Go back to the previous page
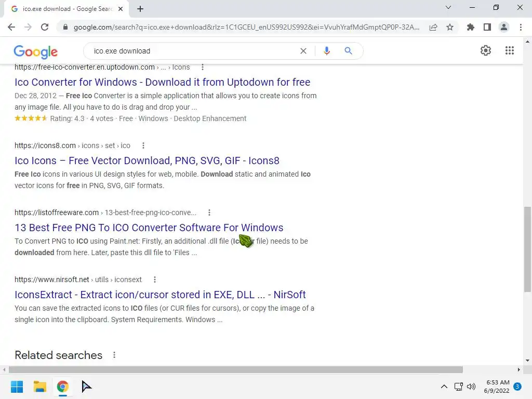 pyautogui.click(x=11, y=27)
